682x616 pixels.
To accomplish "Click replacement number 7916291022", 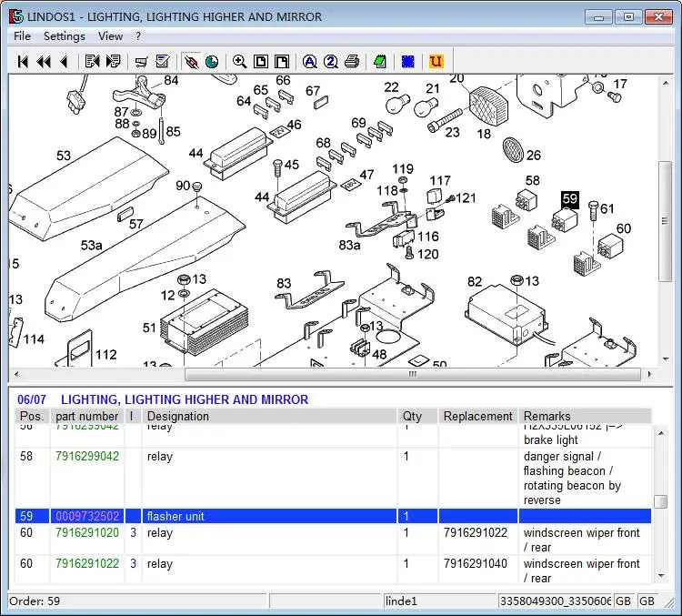I will pos(476,533).
